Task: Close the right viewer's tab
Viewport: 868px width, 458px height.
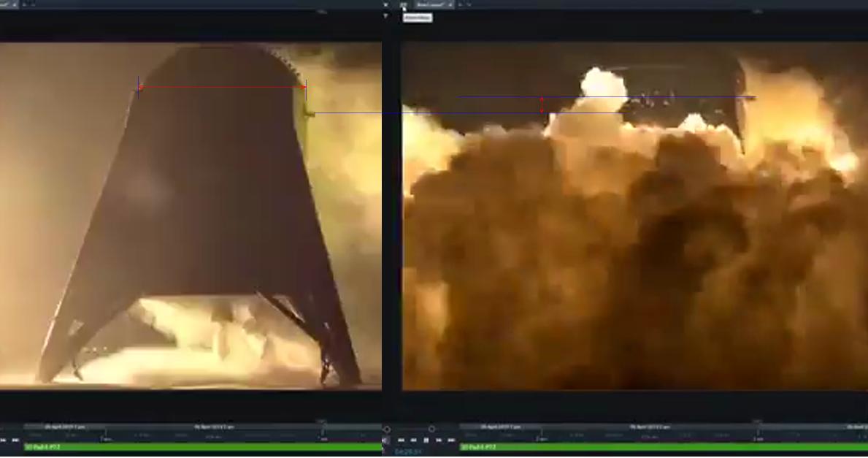Action: point(450,5)
